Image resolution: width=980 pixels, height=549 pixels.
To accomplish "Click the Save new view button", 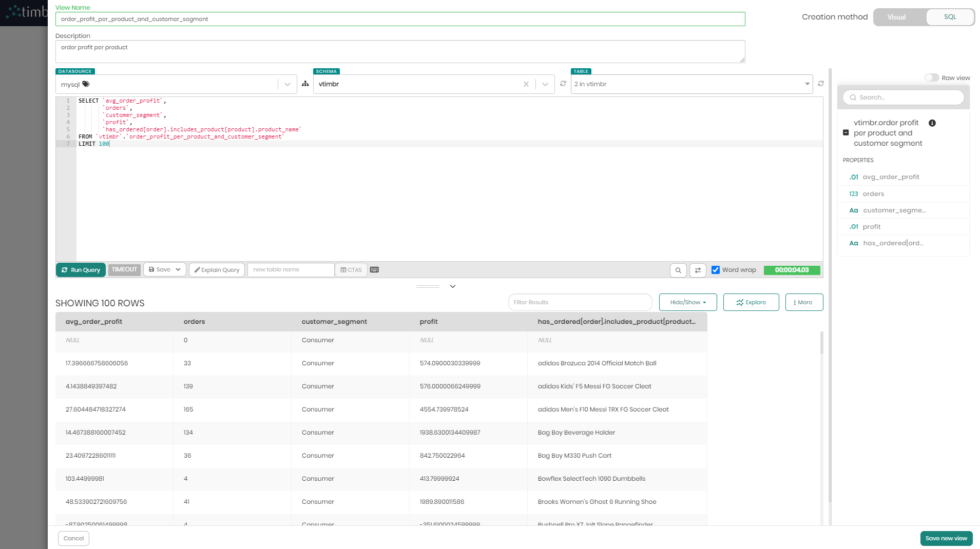I will [x=946, y=538].
